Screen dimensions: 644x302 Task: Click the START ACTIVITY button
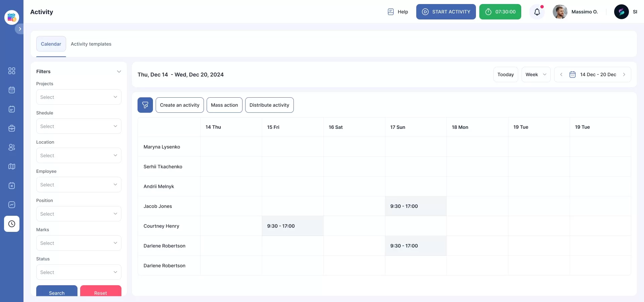tap(446, 12)
